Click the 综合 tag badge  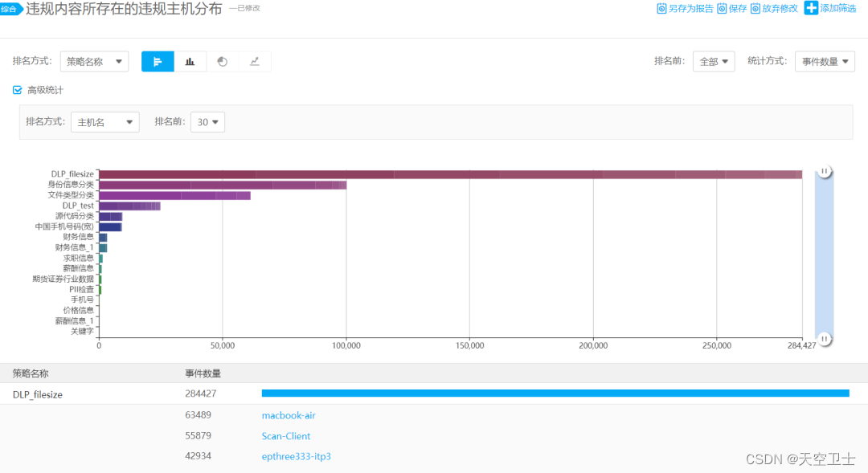coord(10,9)
